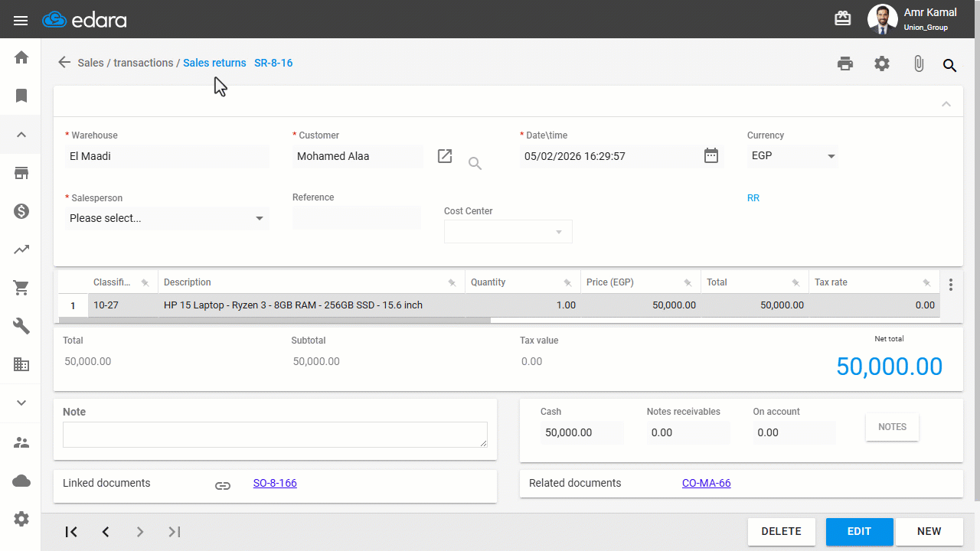
Task: Click the Sales returns breadcrumb
Action: coord(214,63)
